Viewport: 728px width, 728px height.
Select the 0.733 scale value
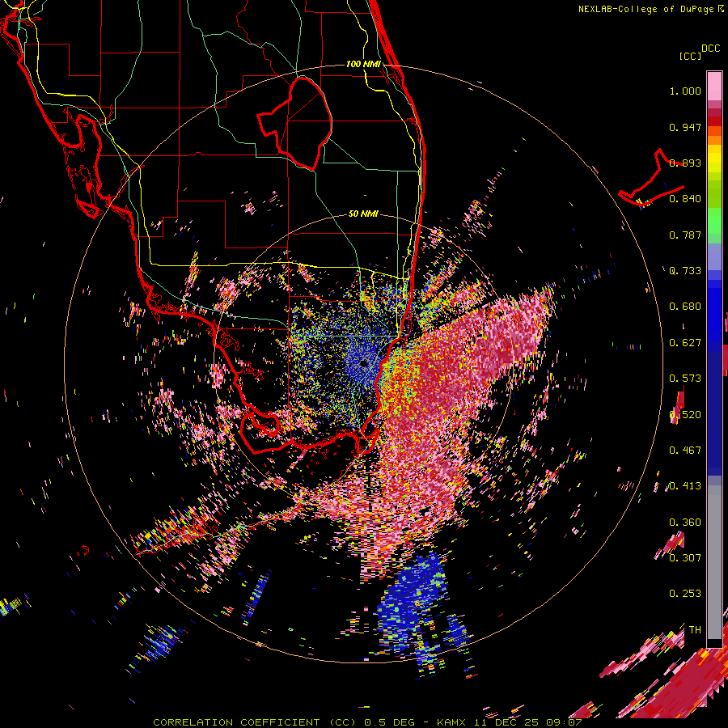(x=685, y=271)
